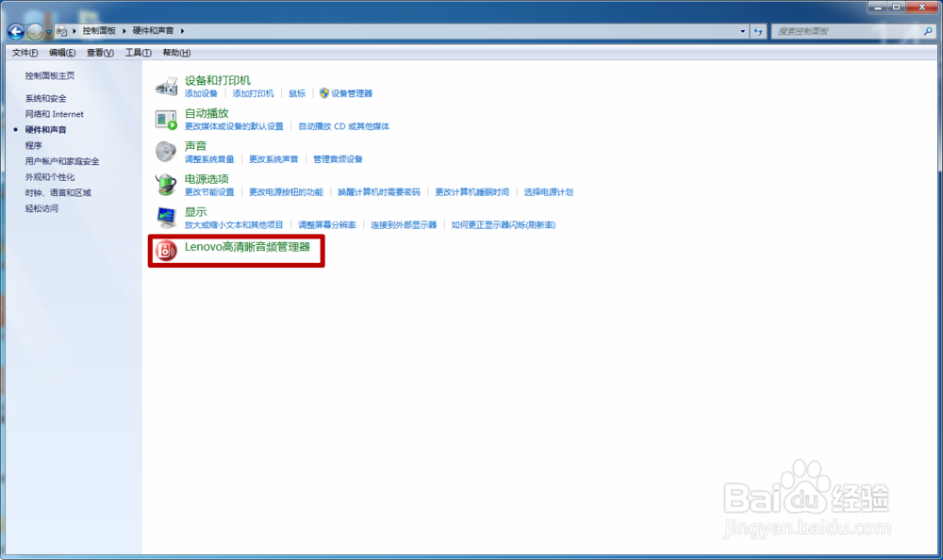
Task: Click the 更改系统声音 link
Action: click(x=273, y=159)
